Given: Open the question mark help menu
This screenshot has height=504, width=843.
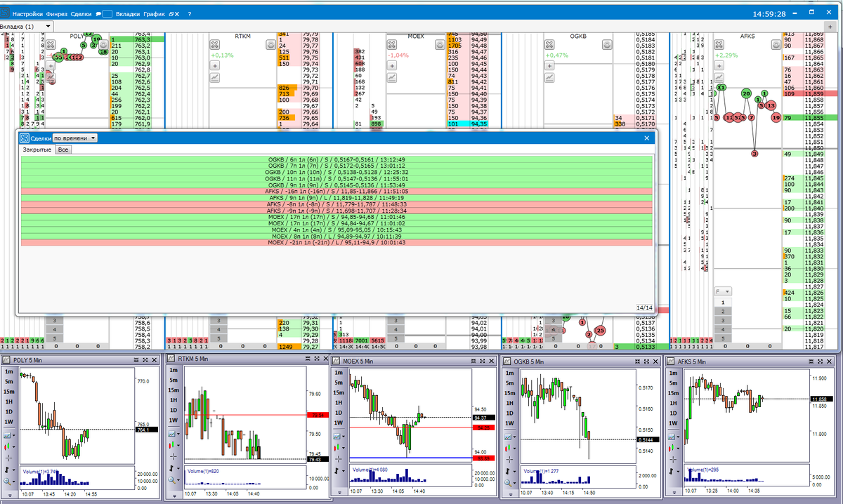Looking at the screenshot, I should (190, 14).
